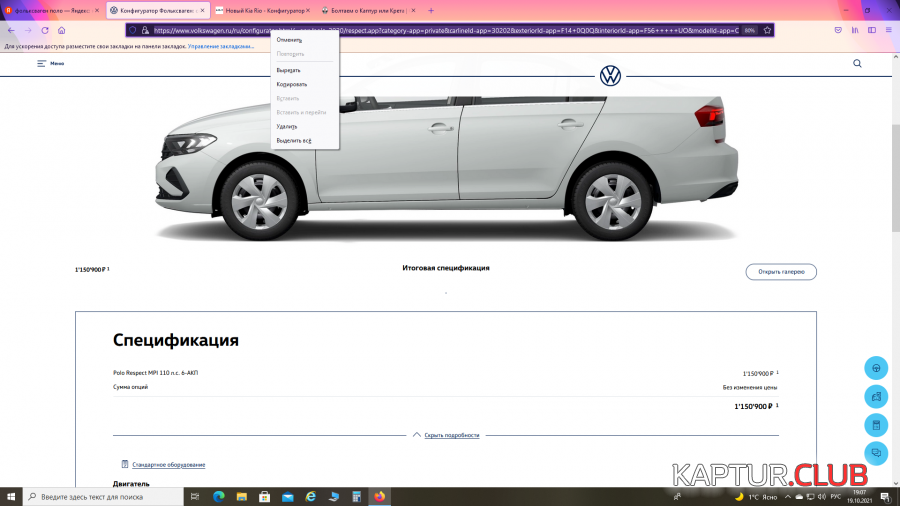Select Копировать in the context menu
The image size is (900, 506).
tap(291, 84)
